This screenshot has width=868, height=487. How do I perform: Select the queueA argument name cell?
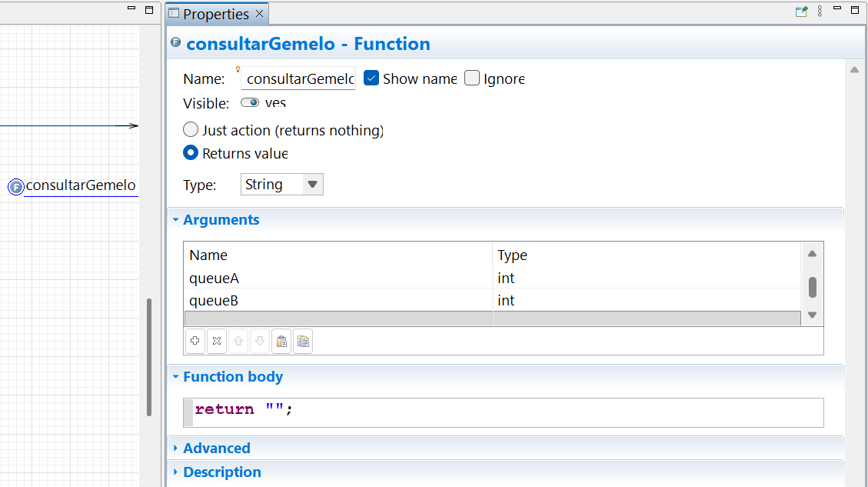pos(338,279)
